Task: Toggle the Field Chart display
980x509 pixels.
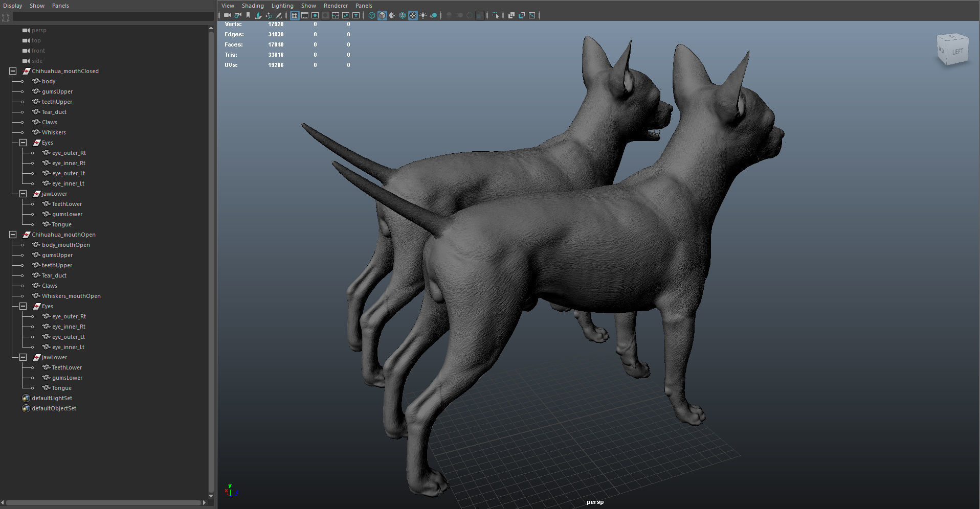Action: pyautogui.click(x=336, y=15)
